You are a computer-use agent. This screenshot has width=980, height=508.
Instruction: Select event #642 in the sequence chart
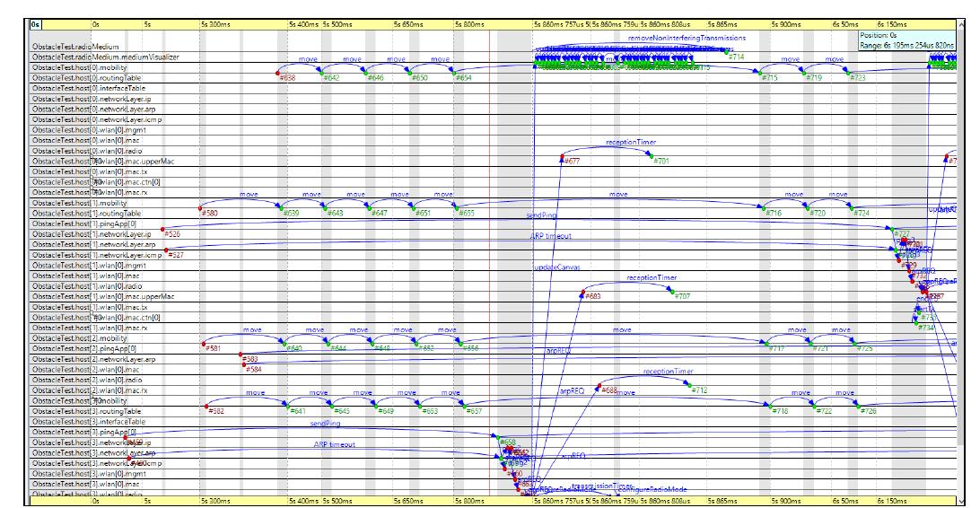pos(322,73)
